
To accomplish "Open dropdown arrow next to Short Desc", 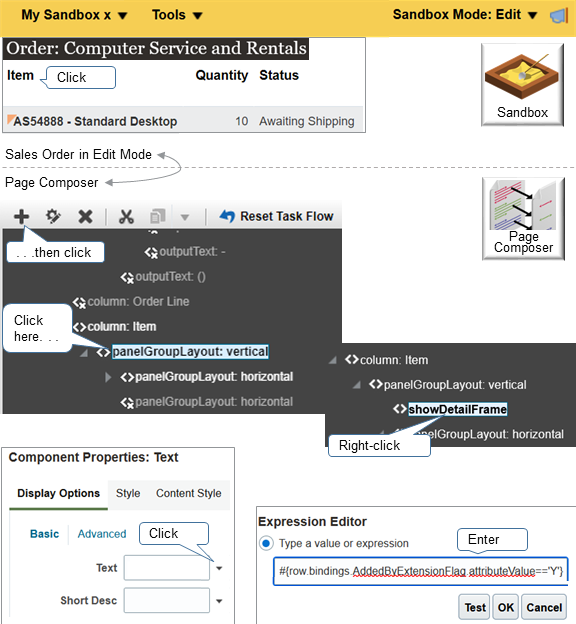I will point(219,601).
